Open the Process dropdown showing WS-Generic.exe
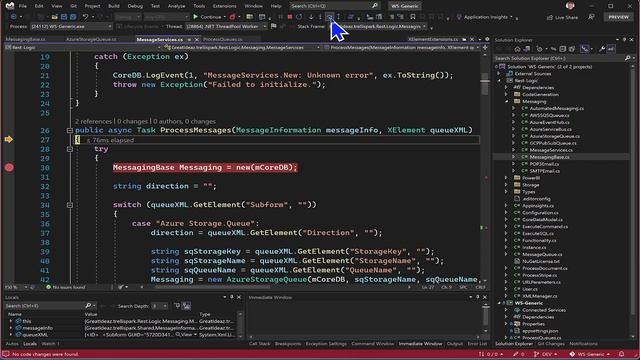This screenshot has width=640, height=360. click(x=71, y=27)
